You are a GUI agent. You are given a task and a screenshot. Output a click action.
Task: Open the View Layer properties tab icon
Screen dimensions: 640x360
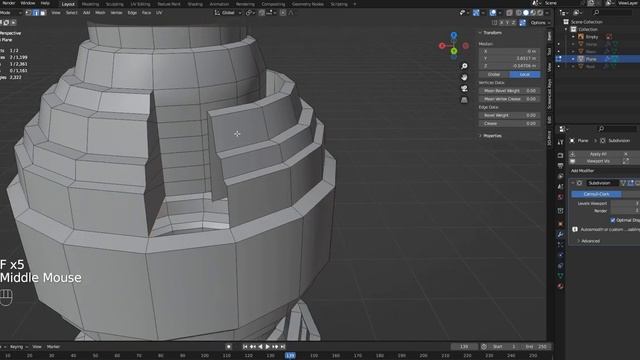point(560,176)
